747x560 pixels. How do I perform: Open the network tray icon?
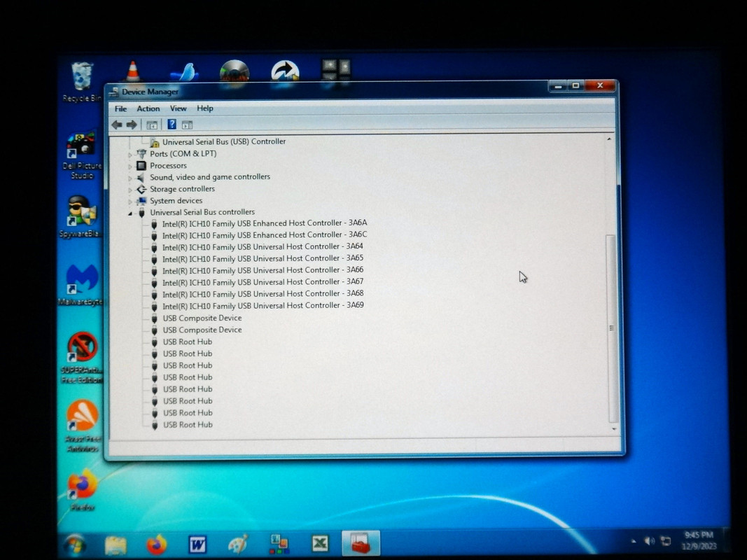tap(666, 541)
